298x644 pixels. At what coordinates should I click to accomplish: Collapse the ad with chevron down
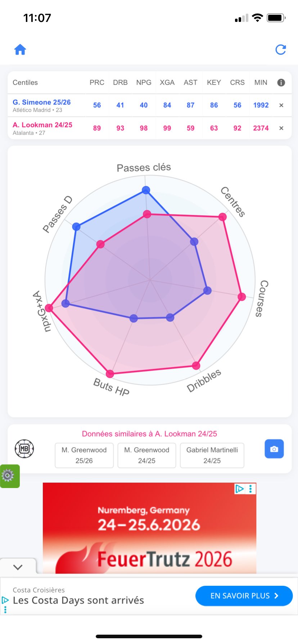(x=18, y=567)
